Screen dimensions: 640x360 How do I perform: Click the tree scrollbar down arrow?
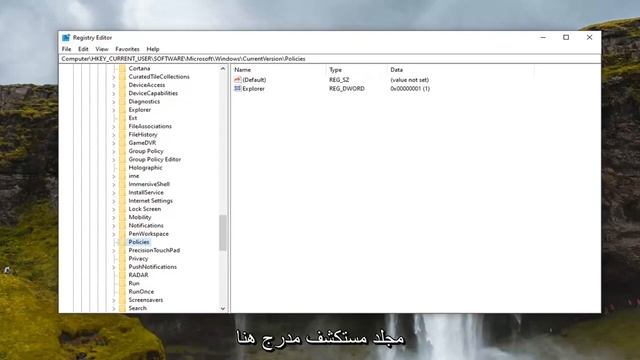click(x=223, y=309)
